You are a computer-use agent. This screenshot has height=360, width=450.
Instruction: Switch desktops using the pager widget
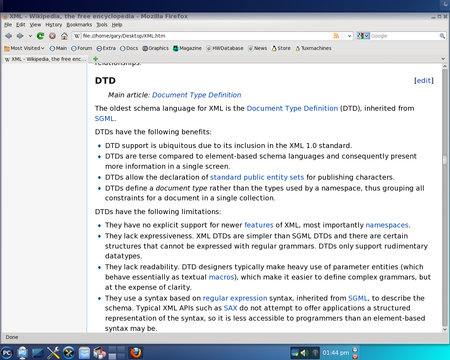pos(117,353)
